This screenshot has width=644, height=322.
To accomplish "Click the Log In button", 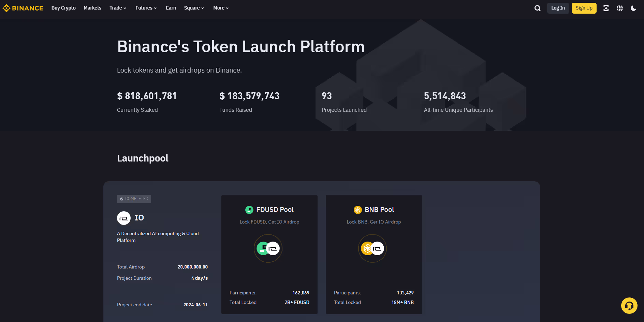I will tap(558, 8).
